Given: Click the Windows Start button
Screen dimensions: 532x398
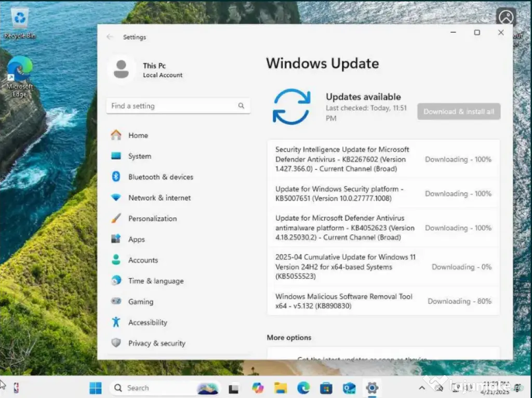Looking at the screenshot, I should tap(96, 388).
